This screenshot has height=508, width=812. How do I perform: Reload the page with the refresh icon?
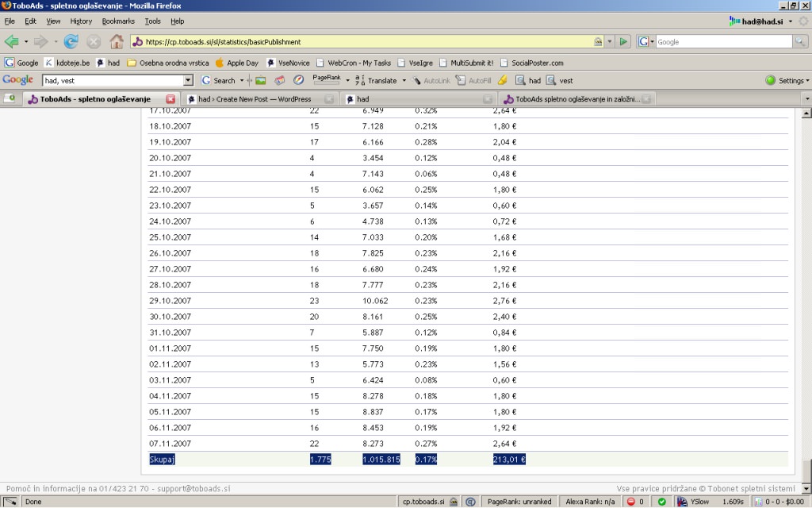(71, 41)
